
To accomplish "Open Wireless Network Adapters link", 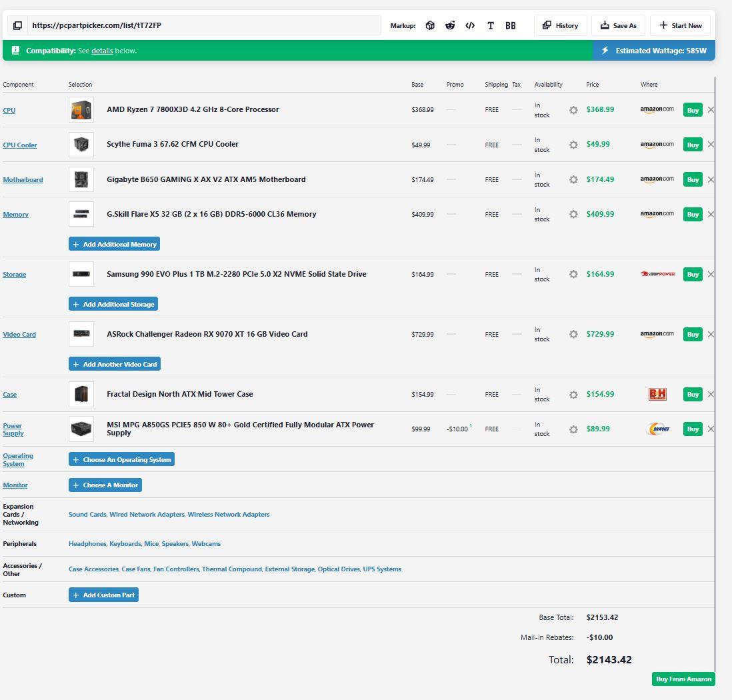I will 229,514.
